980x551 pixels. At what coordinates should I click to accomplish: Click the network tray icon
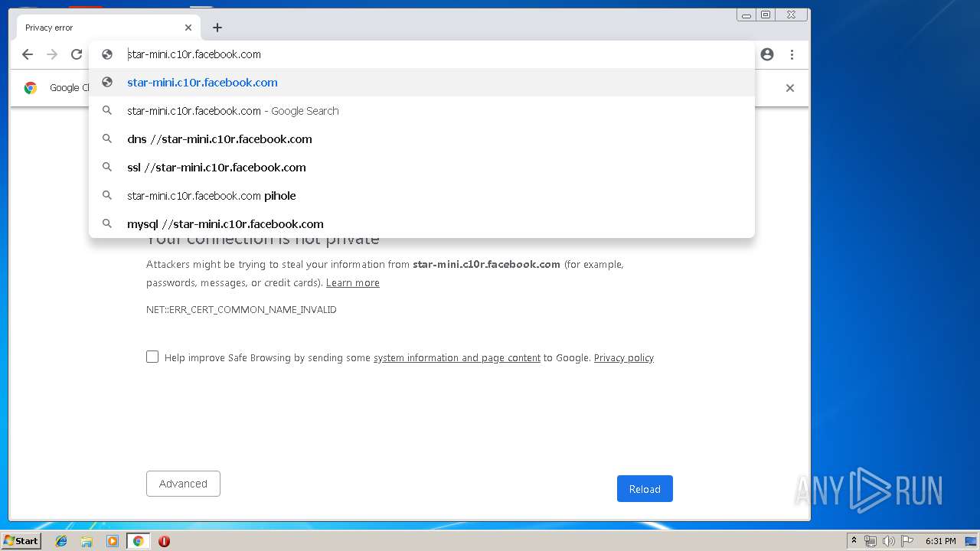click(x=871, y=541)
